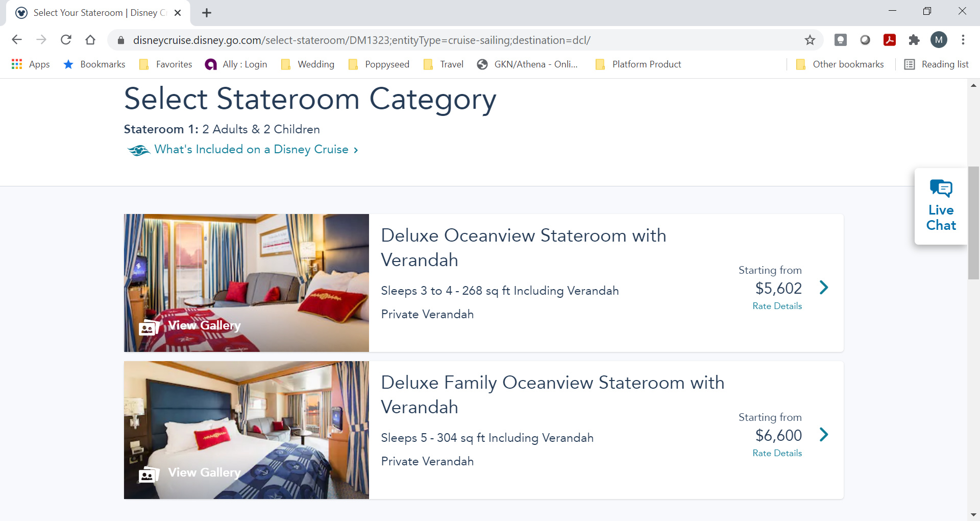Open What's Included on a Disney Cruise
The image size is (980, 521).
click(x=251, y=150)
